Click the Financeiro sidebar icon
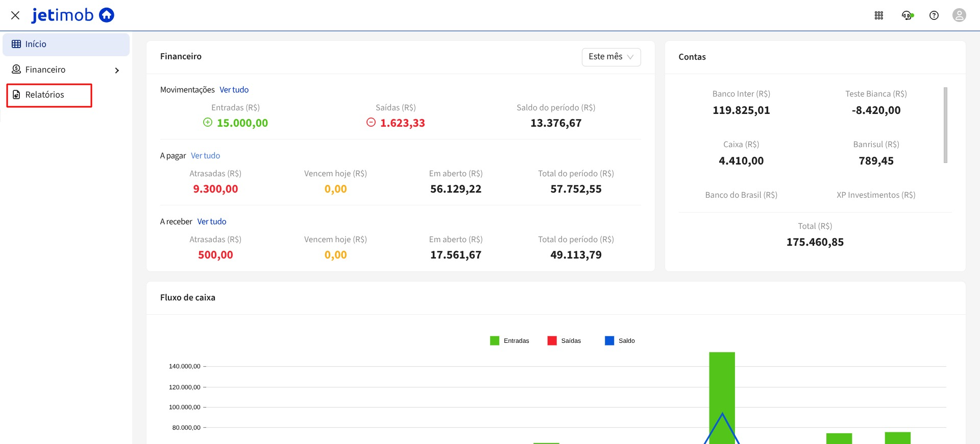 (16, 69)
